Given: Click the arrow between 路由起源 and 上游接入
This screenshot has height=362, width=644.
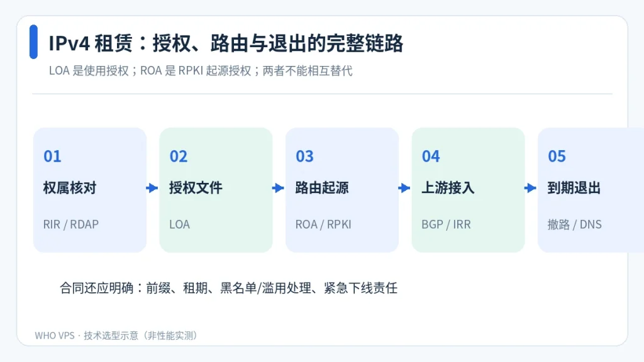Looking at the screenshot, I should 404,188.
